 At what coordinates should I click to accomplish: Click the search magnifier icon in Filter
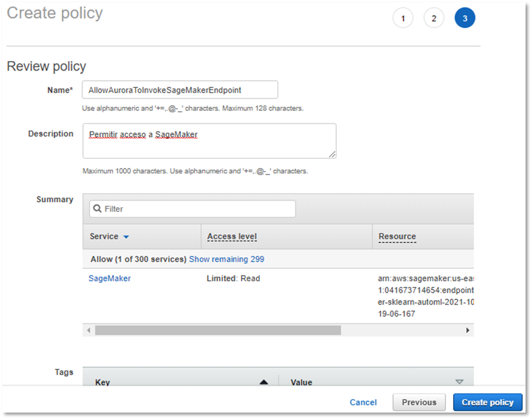[x=97, y=209]
